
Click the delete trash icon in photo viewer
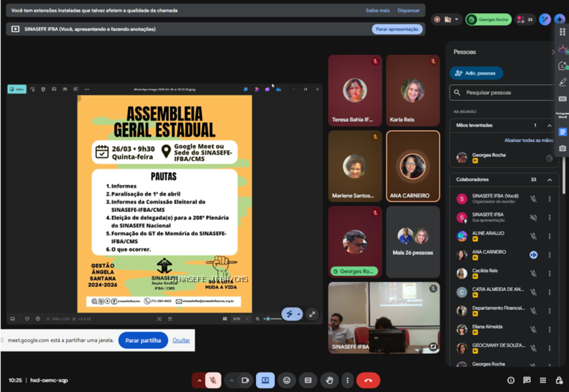click(43, 89)
